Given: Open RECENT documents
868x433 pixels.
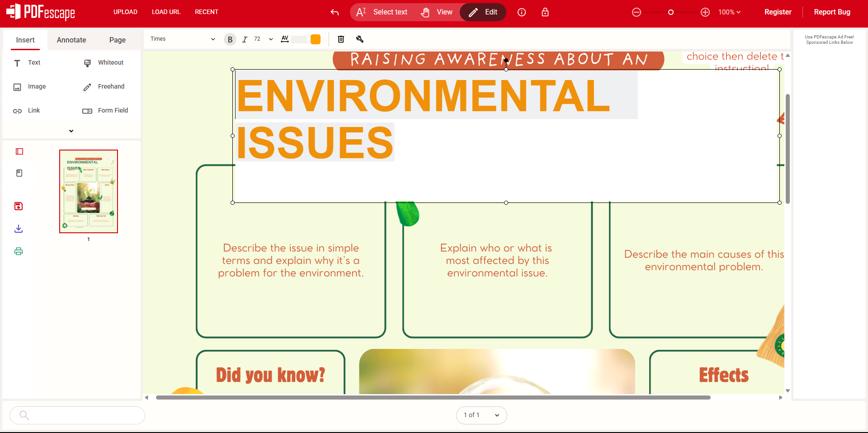Looking at the screenshot, I should click(x=207, y=12).
